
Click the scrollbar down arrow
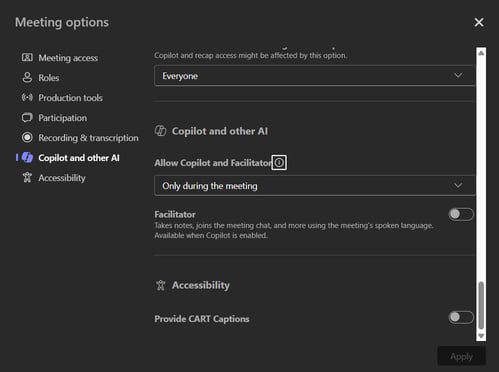point(481,336)
